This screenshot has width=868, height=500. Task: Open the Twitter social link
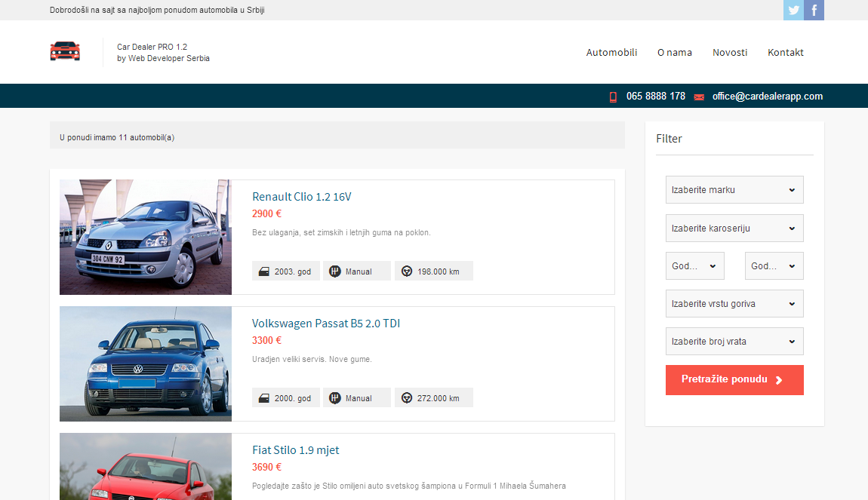(x=793, y=10)
